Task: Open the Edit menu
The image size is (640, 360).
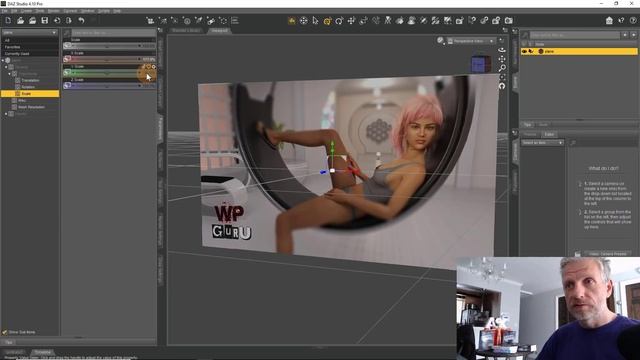Action: [14, 11]
